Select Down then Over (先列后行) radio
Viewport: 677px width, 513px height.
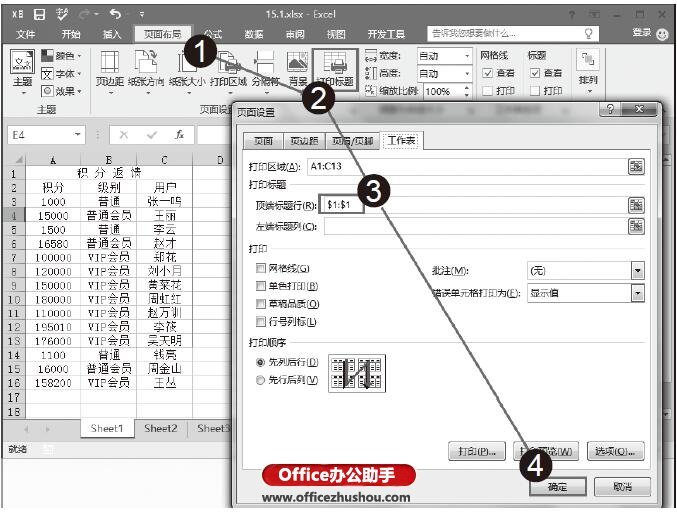click(x=260, y=362)
